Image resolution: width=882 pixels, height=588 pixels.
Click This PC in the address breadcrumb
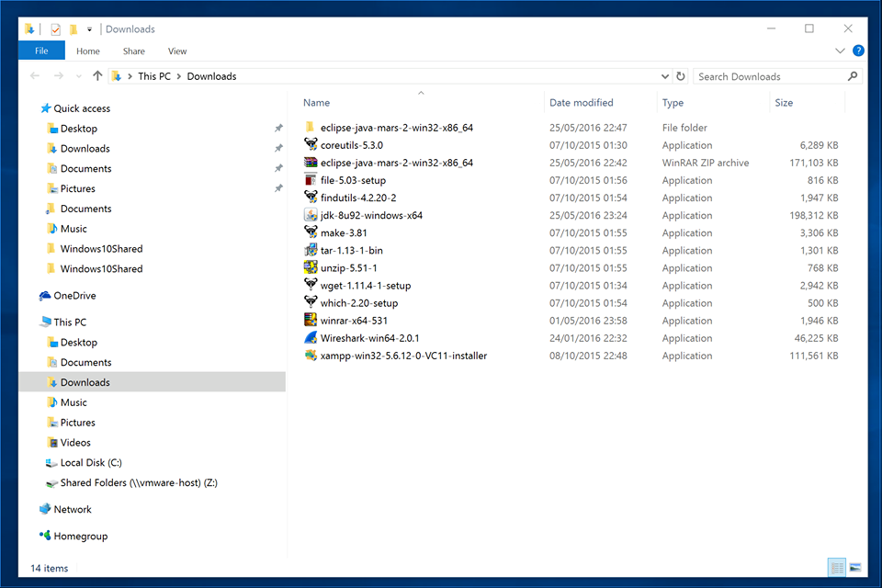154,76
